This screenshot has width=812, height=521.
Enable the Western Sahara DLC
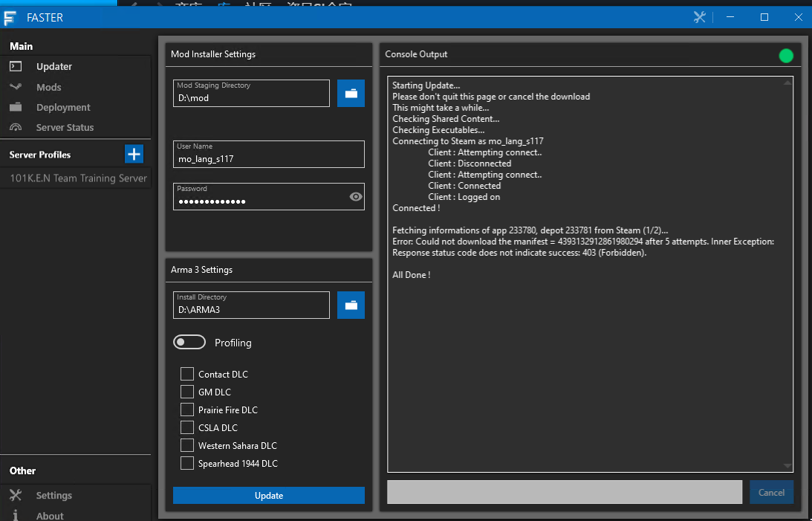[186, 445]
